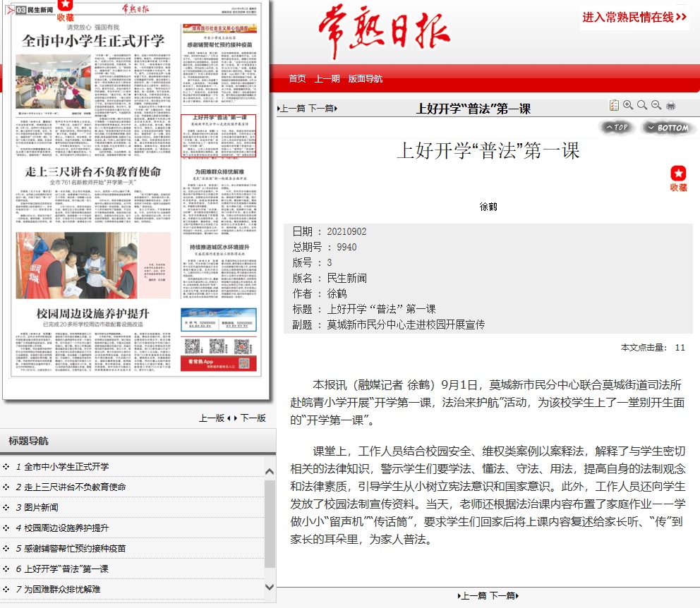Click the 副题 value 莫城新市民分中心走进校园开展宣传
This screenshot has width=700, height=608.
[406, 324]
